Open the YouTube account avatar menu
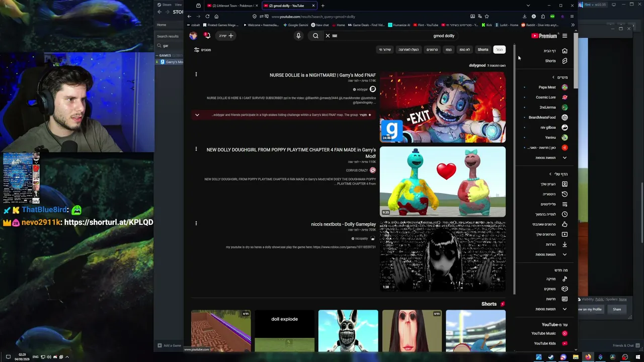Viewport: 644px width, 362px height. [193, 36]
